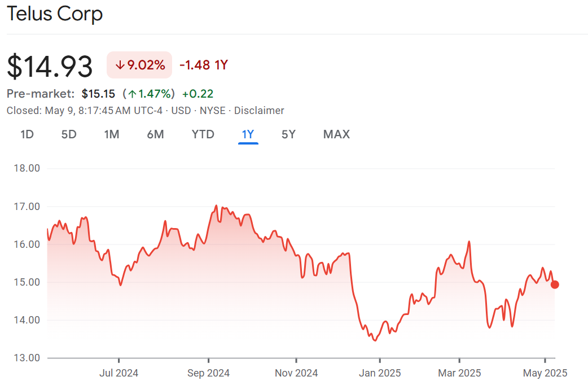This screenshot has height=385, width=588.
Task: Click the $15.15 pre-market price
Action: coord(98,94)
